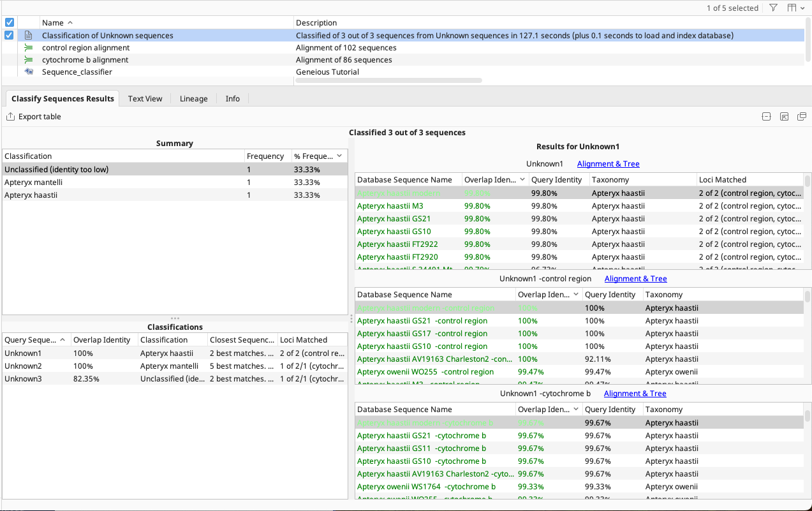Click the expand viewer arrow icon
Image resolution: width=812 pixels, height=511 pixels.
(x=784, y=117)
